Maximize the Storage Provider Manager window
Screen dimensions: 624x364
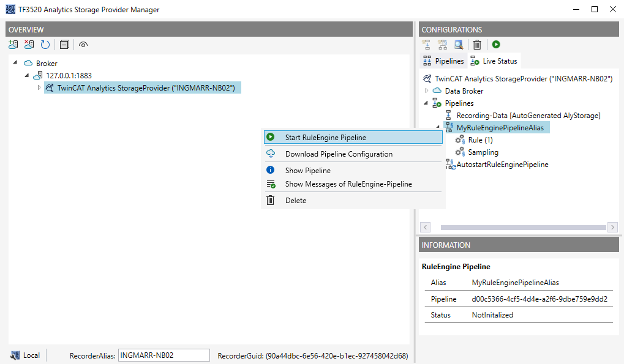595,9
